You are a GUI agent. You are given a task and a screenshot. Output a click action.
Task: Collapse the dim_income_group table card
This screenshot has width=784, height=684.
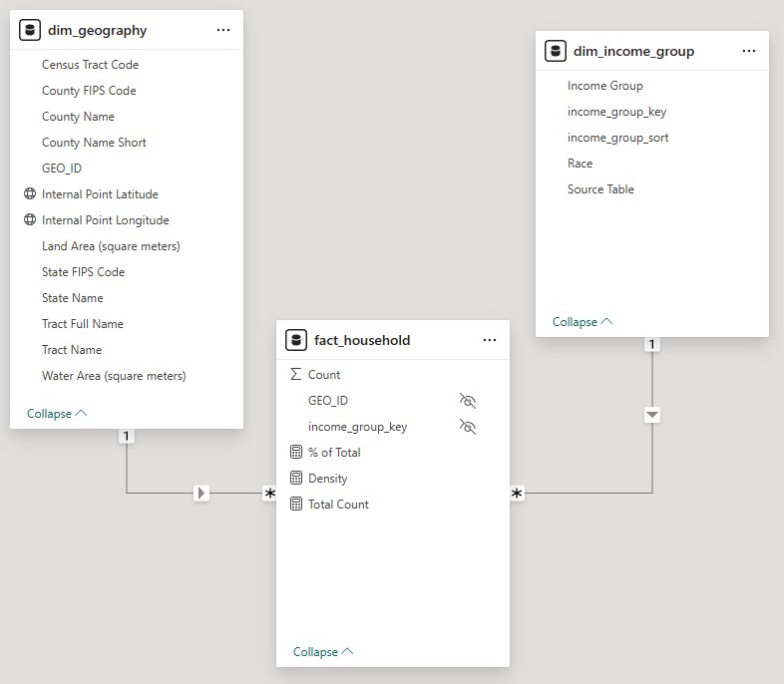pyautogui.click(x=583, y=322)
